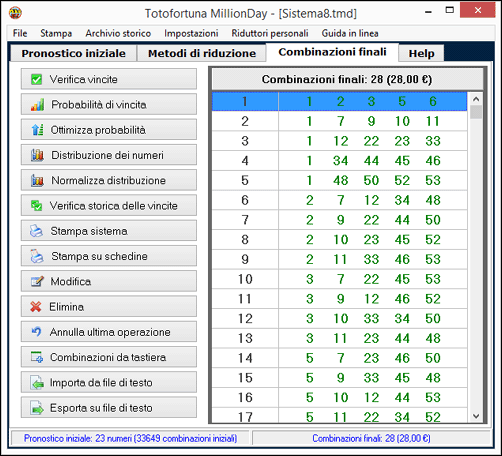Switch to the Metodi di riduzione tab

click(x=202, y=53)
